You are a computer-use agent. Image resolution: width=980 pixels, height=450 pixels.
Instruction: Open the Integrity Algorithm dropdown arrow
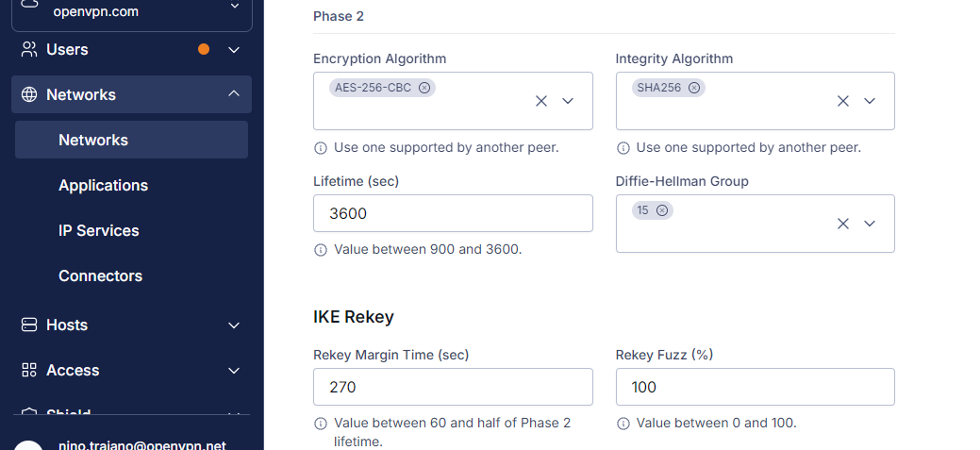(x=870, y=101)
